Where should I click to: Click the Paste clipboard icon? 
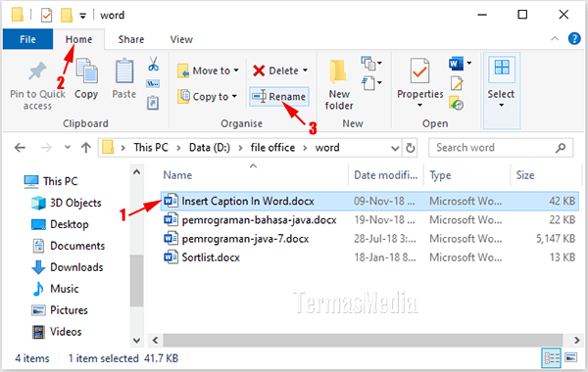(x=124, y=70)
